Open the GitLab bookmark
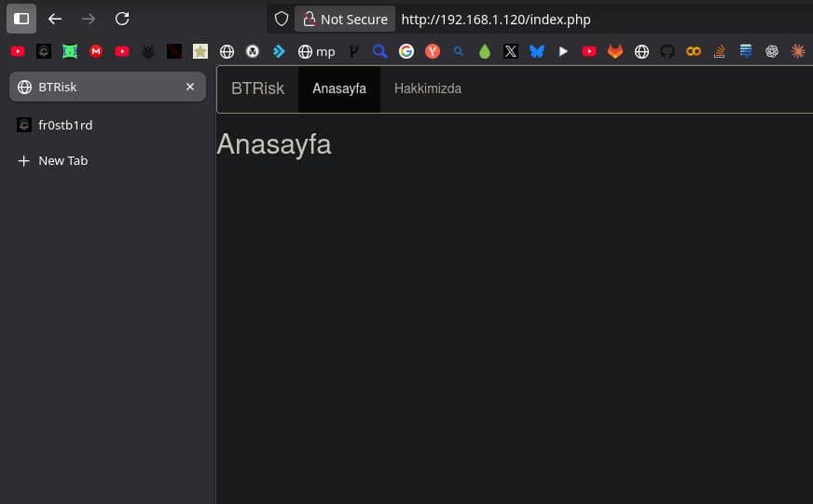 614,52
